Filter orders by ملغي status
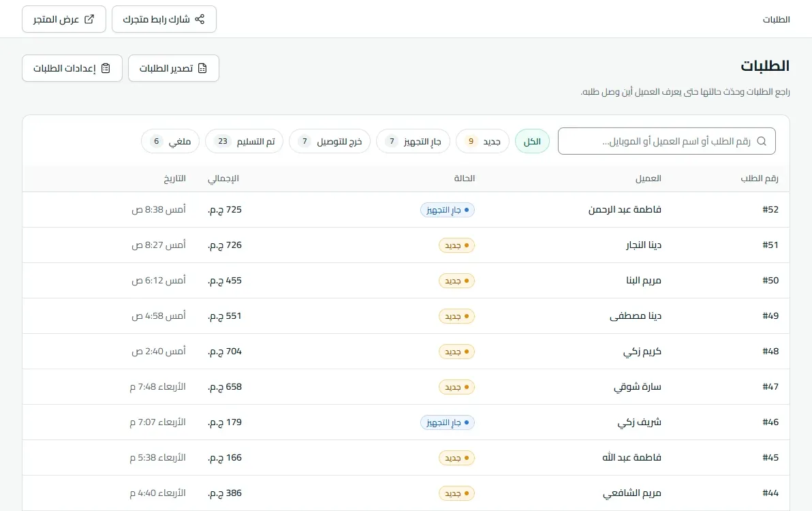This screenshot has width=812, height=511. (x=170, y=141)
